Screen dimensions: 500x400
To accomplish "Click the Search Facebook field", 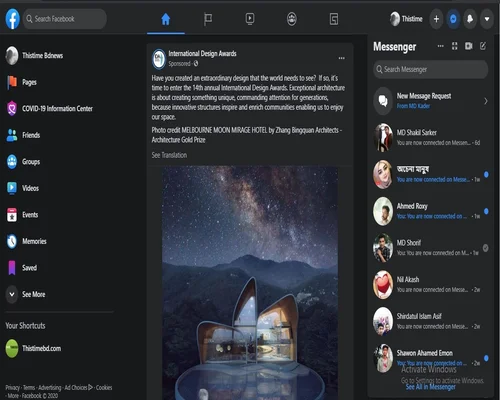I will pos(65,19).
